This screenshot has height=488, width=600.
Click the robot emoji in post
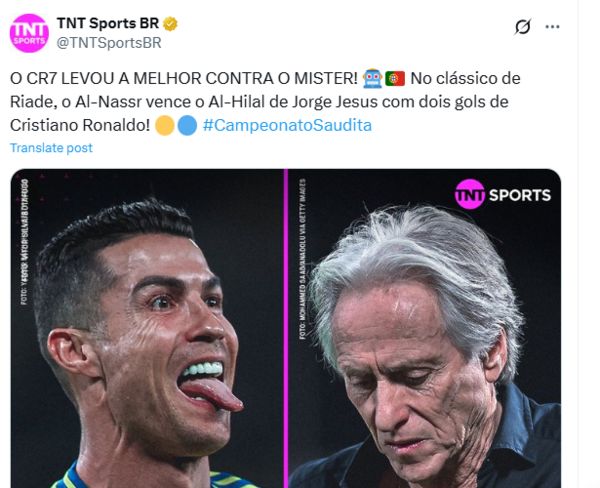click(372, 78)
